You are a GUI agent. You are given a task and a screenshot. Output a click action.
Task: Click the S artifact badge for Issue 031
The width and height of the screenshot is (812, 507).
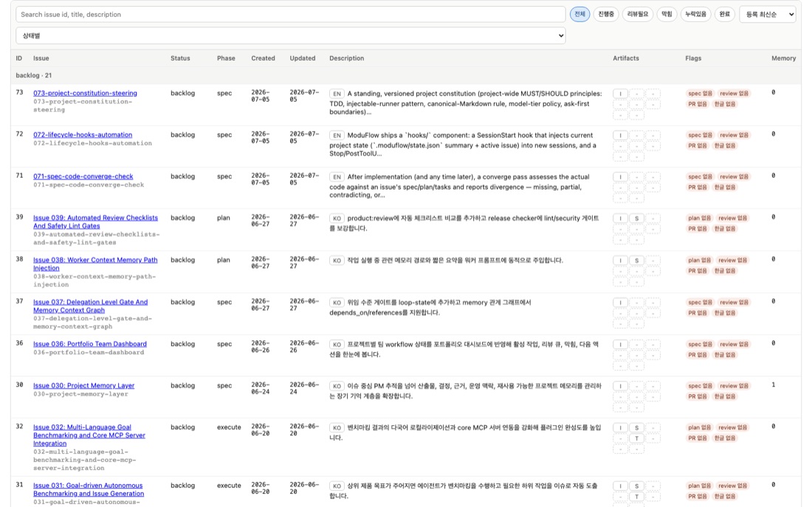636,486
